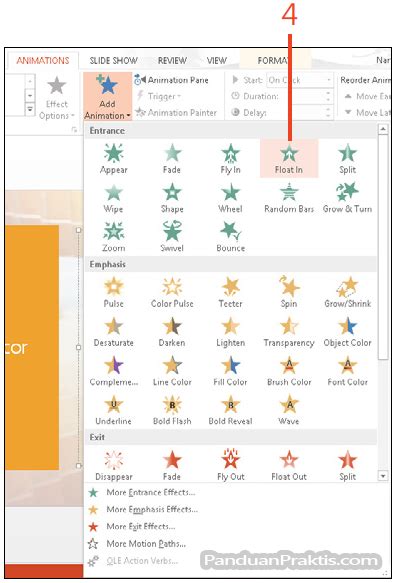Image resolution: width=397 pixels, height=583 pixels.
Task: Select the Object Color emphasis effect
Action: [x=347, y=332]
